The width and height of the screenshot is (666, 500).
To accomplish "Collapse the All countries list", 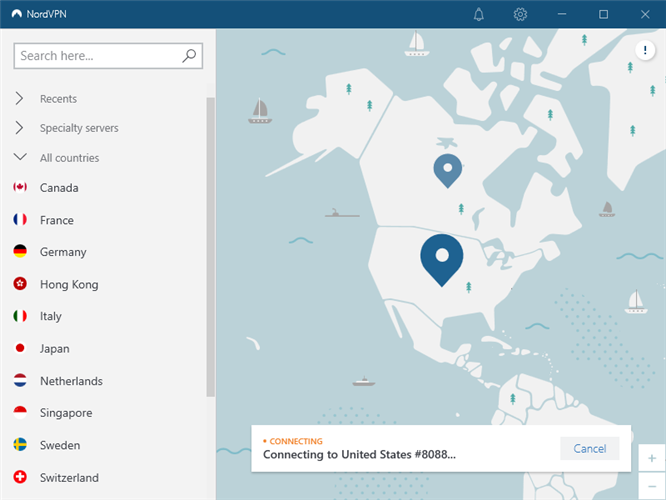I will [20, 158].
